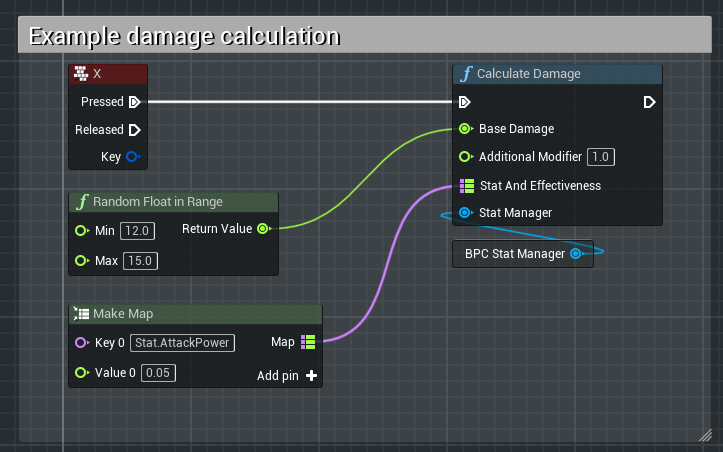Click the Base Damage input pin
Viewport: 723px width, 452px height.
[465, 129]
